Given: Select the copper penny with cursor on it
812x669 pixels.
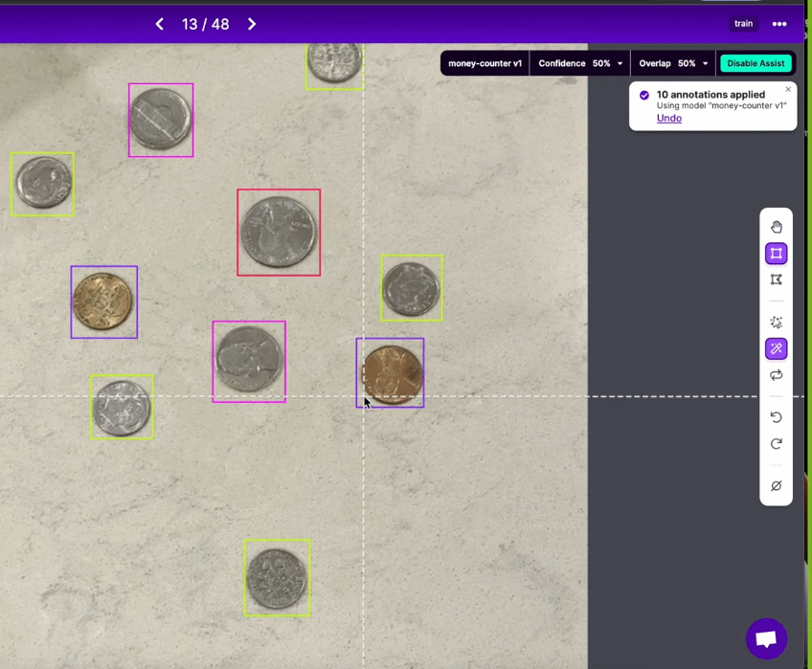Looking at the screenshot, I should click(390, 373).
